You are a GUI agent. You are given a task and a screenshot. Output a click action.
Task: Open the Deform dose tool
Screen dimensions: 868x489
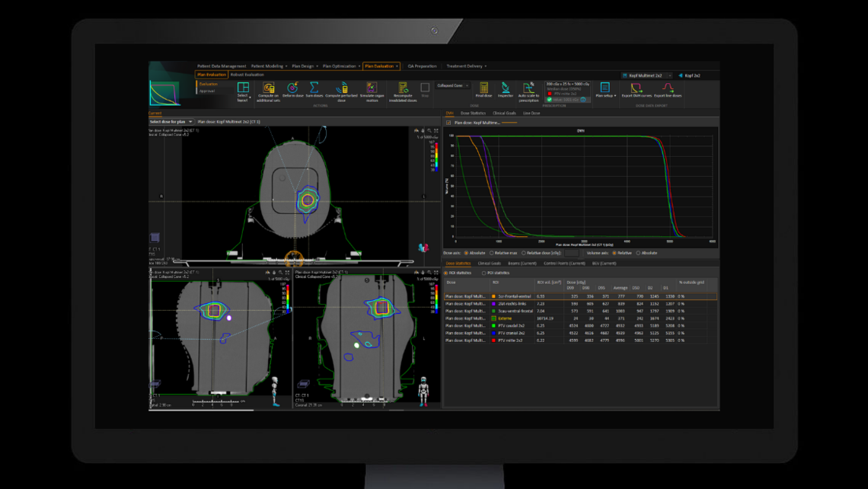tap(292, 88)
